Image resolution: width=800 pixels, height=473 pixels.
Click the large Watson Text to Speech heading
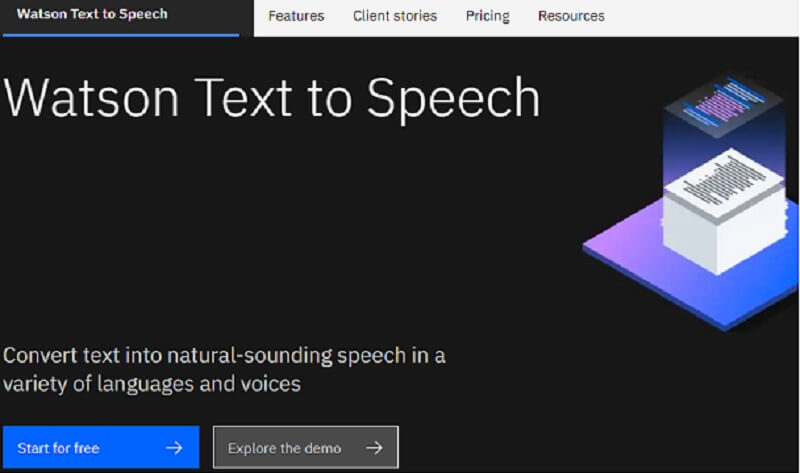pyautogui.click(x=271, y=98)
